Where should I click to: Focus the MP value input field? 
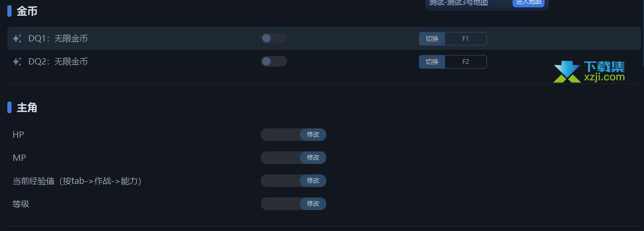point(281,158)
